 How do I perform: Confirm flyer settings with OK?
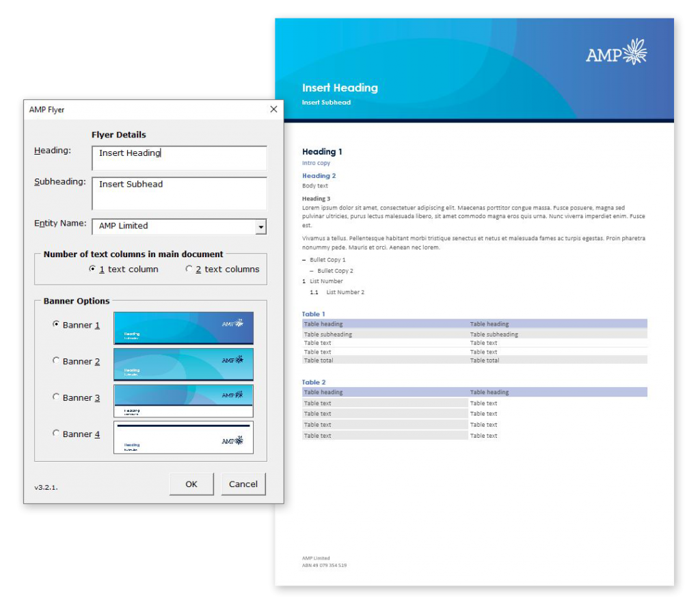191,484
